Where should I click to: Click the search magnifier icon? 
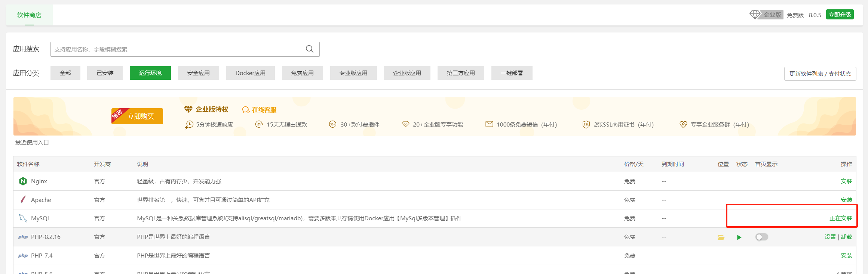310,49
